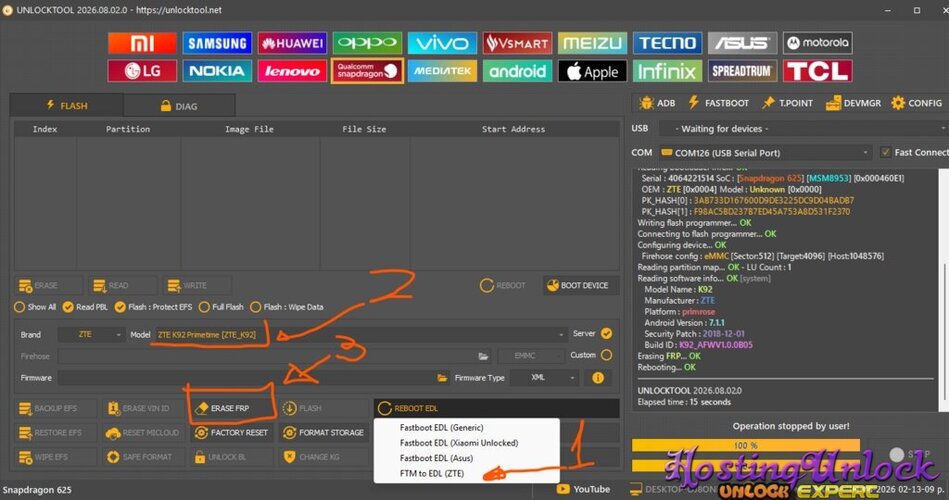
Task: Toggle the Read PBL option
Action: point(85,307)
